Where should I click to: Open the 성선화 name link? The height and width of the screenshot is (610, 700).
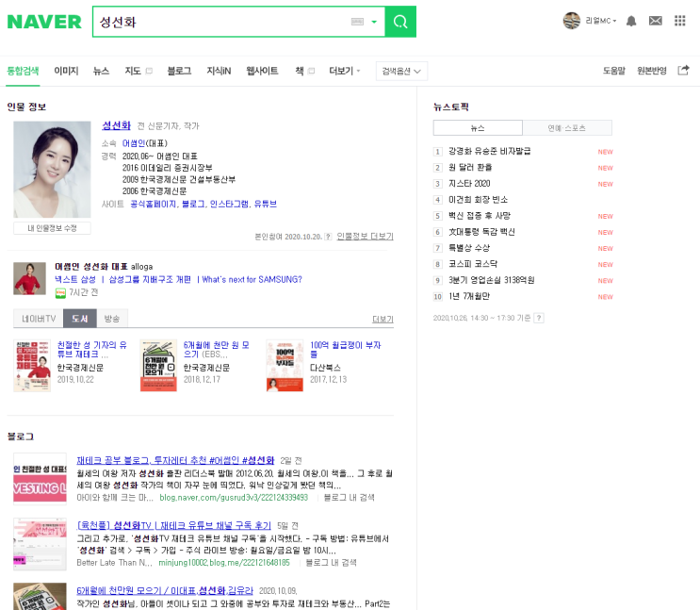(x=116, y=125)
